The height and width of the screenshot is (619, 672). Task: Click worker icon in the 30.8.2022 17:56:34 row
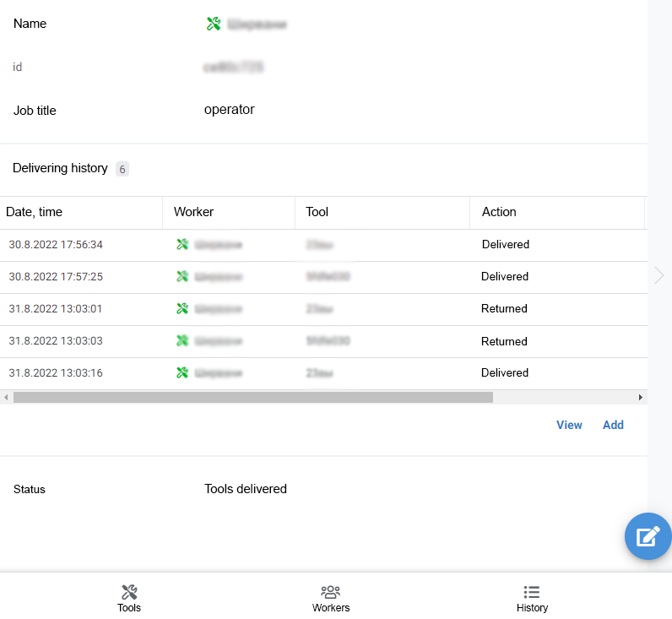tap(182, 244)
